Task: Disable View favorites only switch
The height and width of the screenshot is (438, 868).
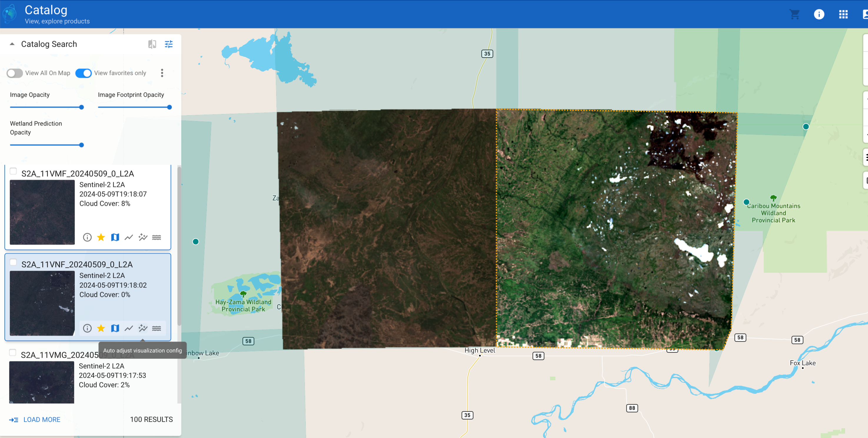Action: (83, 73)
